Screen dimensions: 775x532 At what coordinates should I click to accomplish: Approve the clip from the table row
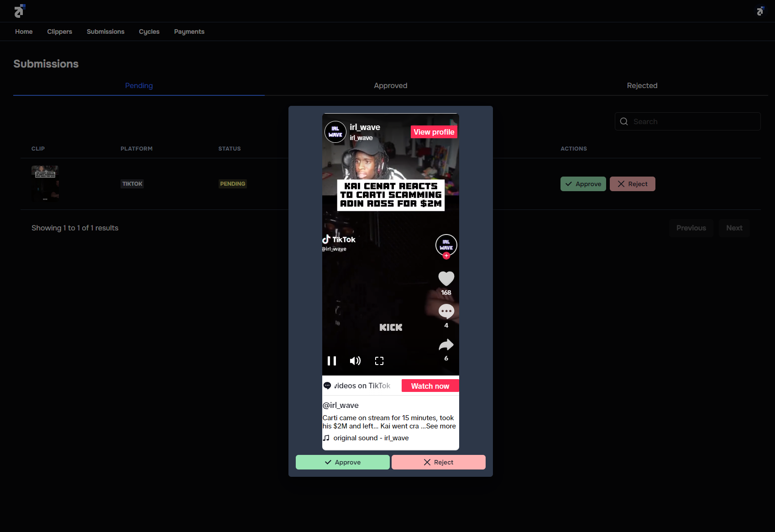click(x=583, y=184)
